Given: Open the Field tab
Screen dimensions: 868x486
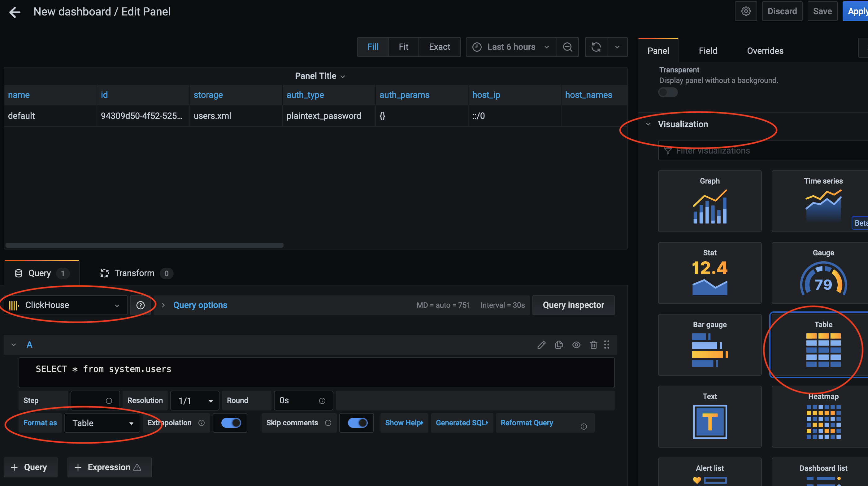Looking at the screenshot, I should [708, 51].
